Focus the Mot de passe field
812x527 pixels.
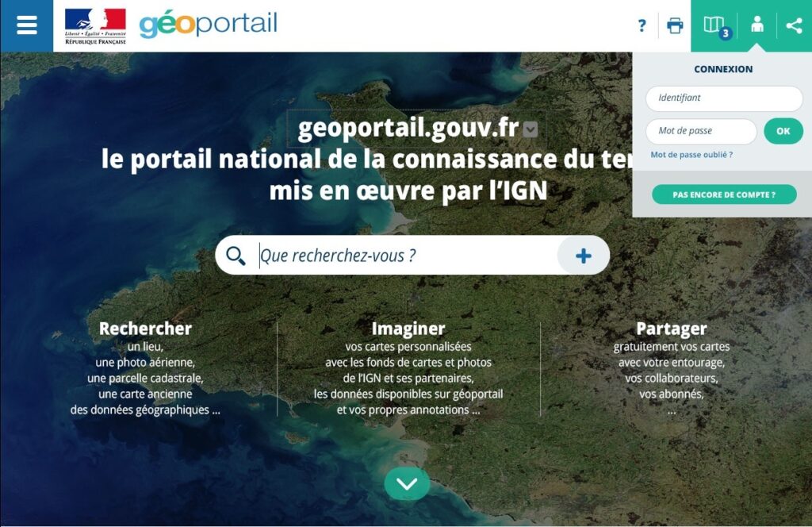pyautogui.click(x=701, y=131)
